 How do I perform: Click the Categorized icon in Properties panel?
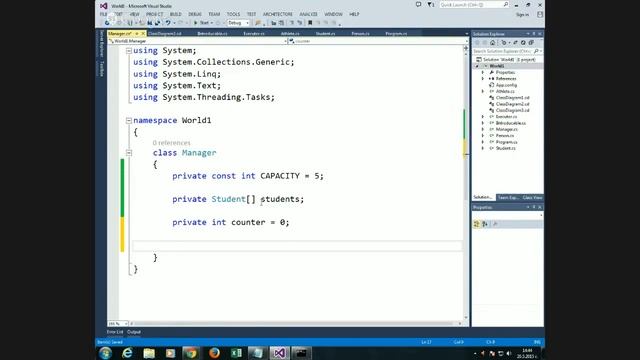(476, 224)
